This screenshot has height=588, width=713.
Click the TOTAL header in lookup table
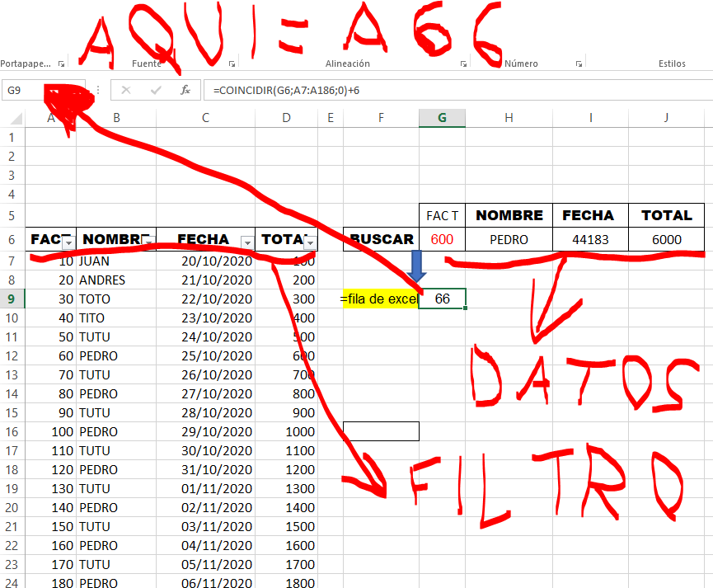pos(666,215)
